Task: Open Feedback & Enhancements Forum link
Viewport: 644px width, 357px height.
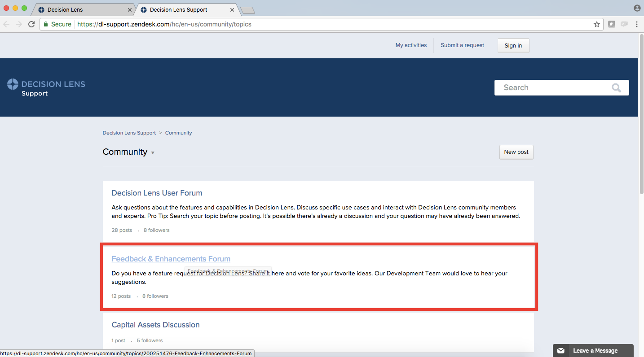Action: pos(171,259)
